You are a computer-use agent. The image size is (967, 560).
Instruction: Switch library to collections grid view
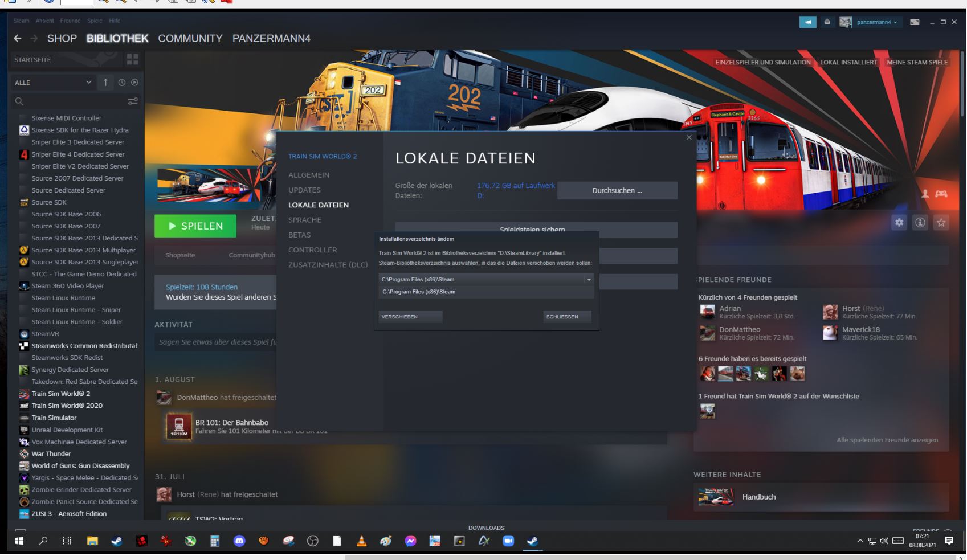(x=133, y=59)
